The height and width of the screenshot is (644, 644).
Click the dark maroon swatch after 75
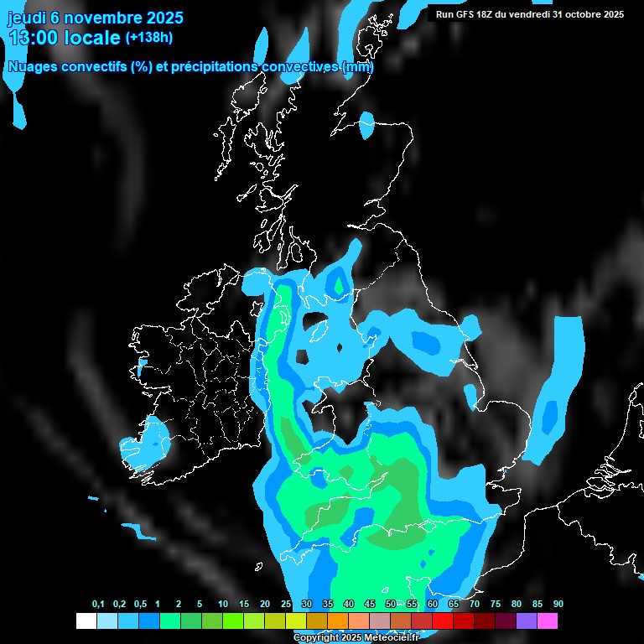click(506, 621)
